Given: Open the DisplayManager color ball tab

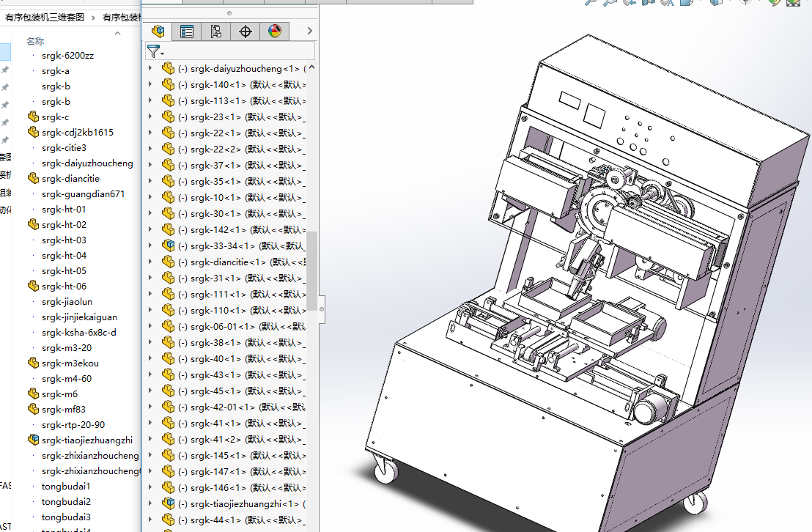Looking at the screenshot, I should 274,31.
